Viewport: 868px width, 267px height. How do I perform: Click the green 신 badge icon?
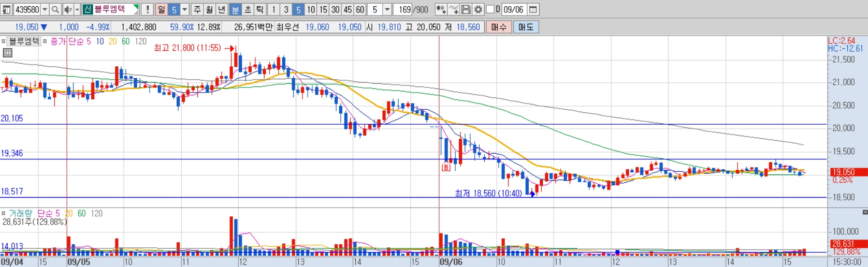(88, 9)
